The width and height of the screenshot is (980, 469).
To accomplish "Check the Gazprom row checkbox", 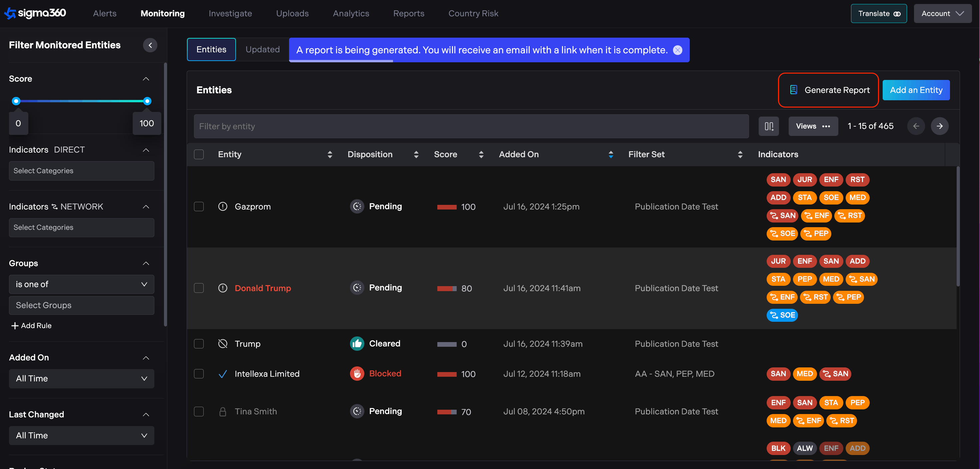I will tap(199, 207).
